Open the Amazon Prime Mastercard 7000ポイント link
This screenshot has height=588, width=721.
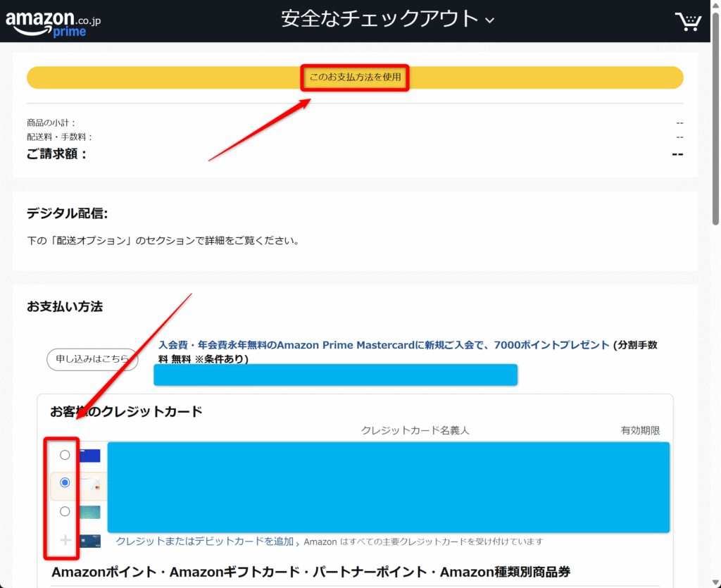click(x=384, y=345)
